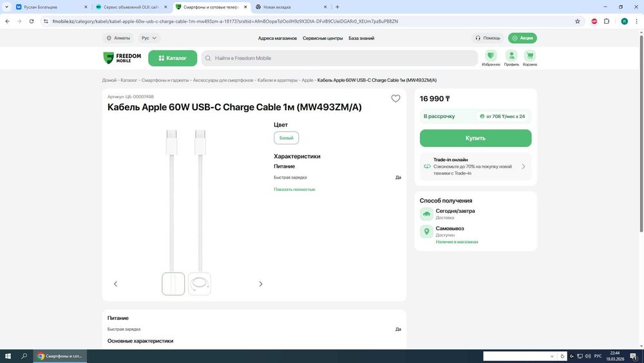View site information icon in address bar
The height and width of the screenshot is (363, 644).
click(46, 21)
